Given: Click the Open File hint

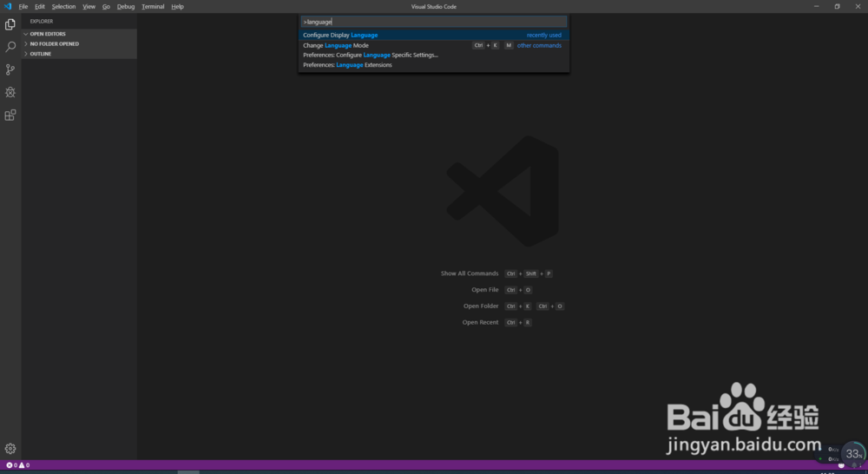Looking at the screenshot, I should pyautogui.click(x=485, y=290).
